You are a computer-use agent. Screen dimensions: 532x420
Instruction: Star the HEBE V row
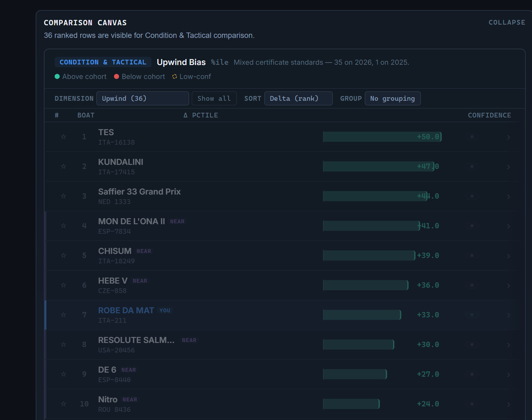coord(63,285)
